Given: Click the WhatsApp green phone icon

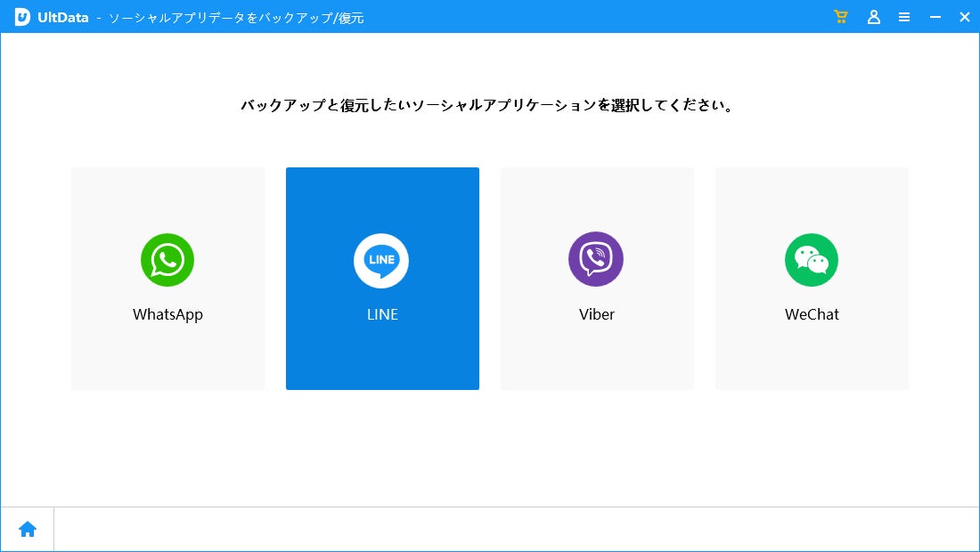Looking at the screenshot, I should (x=167, y=260).
